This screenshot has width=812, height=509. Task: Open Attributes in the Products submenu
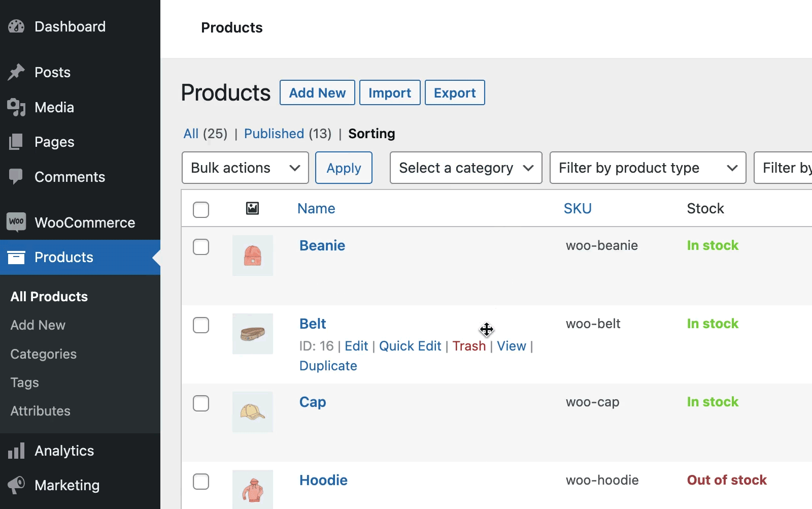pos(41,411)
